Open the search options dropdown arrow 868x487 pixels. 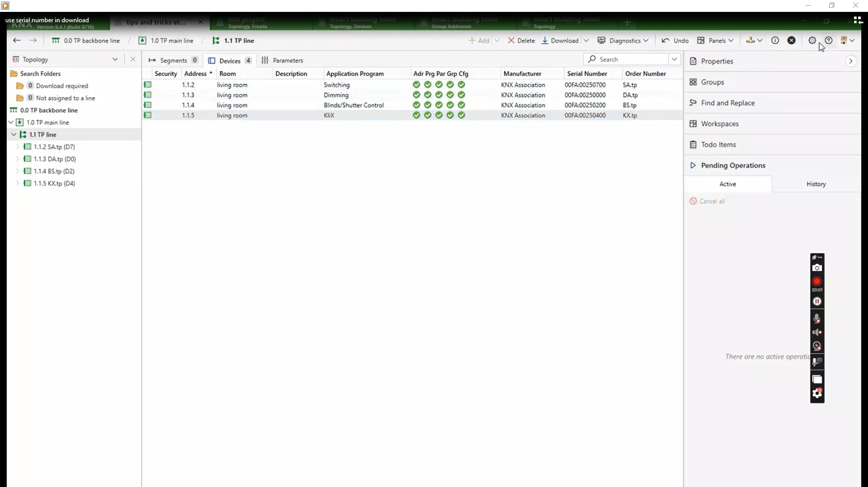pyautogui.click(x=674, y=59)
